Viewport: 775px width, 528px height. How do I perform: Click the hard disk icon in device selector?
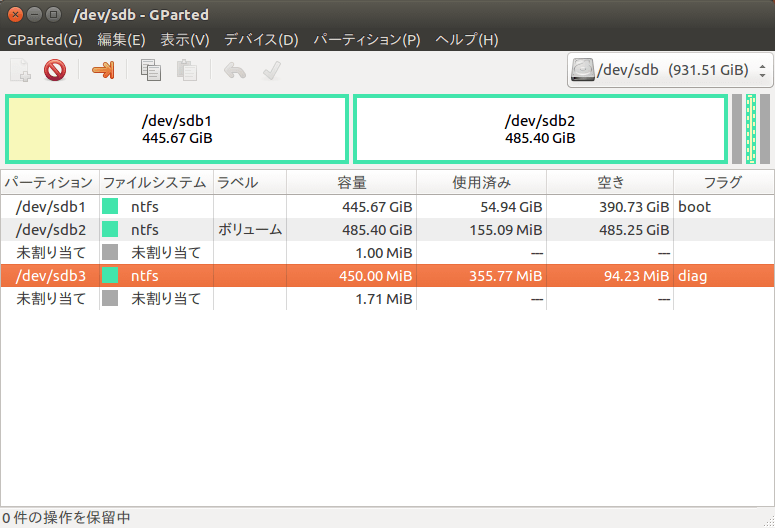(582, 70)
